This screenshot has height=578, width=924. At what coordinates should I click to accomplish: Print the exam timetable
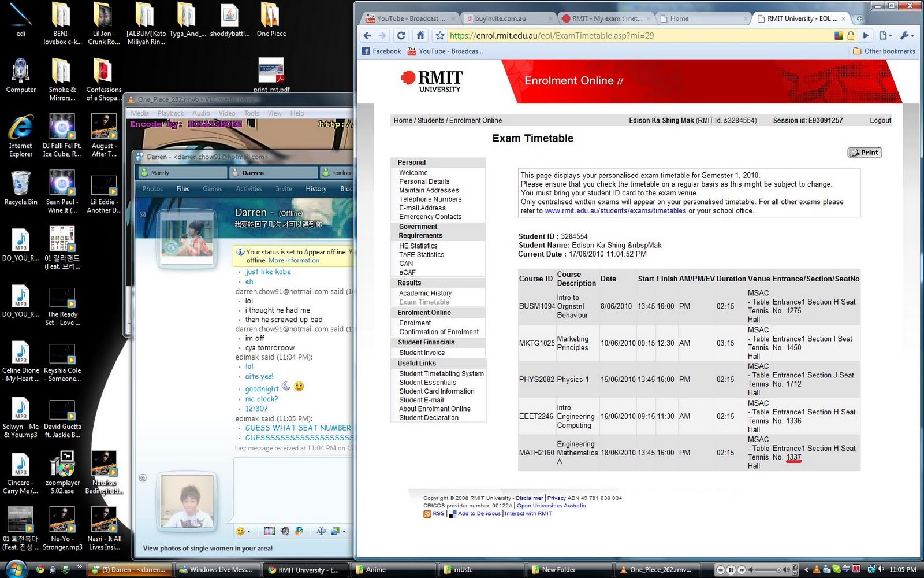pos(865,153)
